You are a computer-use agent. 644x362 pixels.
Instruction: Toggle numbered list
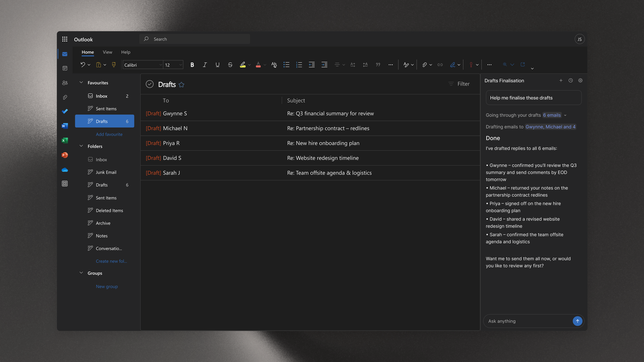(299, 65)
